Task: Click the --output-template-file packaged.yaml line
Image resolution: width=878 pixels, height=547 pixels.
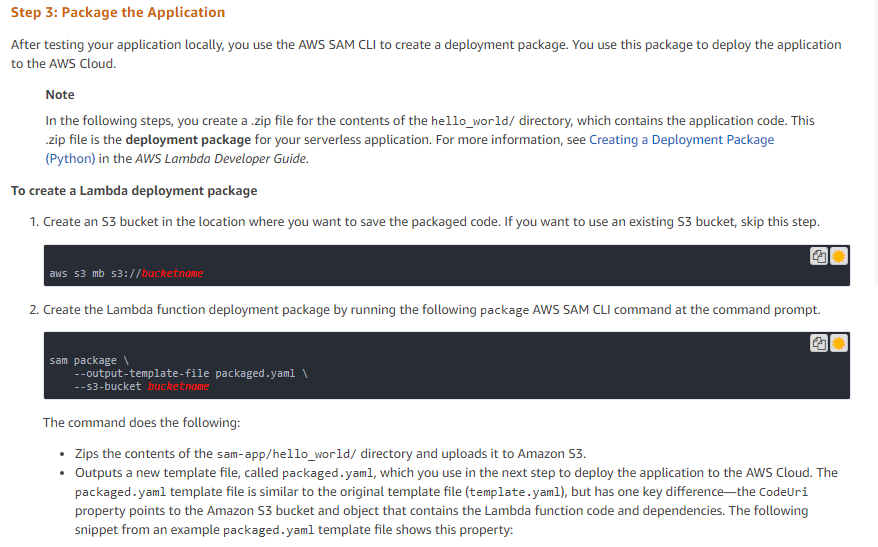Action: click(x=191, y=373)
